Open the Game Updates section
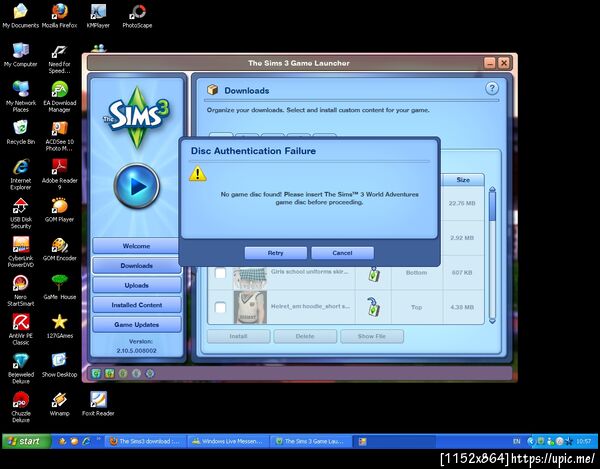Viewport: 600px width, 469px height. [x=137, y=325]
